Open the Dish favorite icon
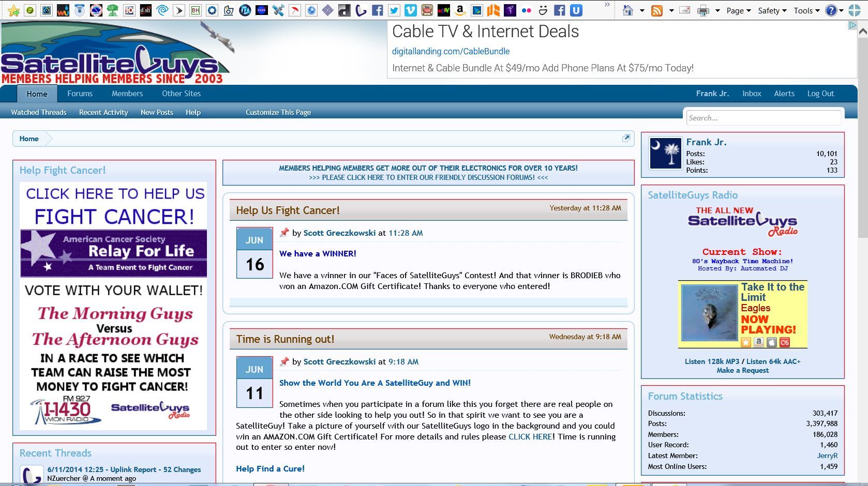Image resolution: width=868 pixels, height=486 pixels. (146, 10)
